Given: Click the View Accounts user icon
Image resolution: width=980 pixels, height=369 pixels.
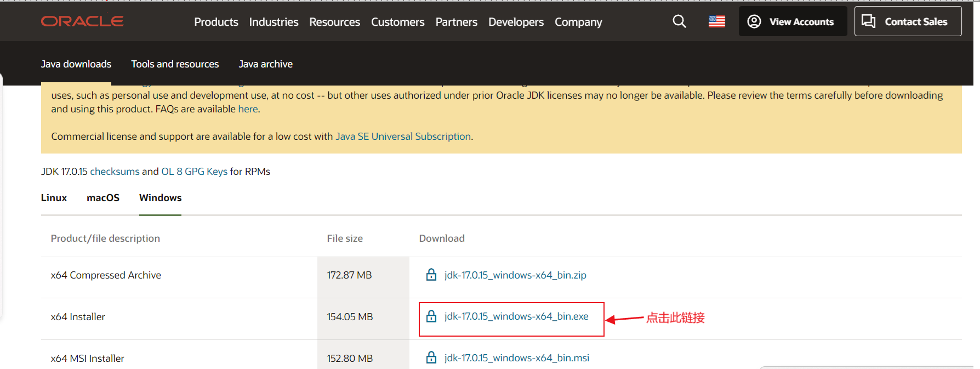Looking at the screenshot, I should 754,21.
